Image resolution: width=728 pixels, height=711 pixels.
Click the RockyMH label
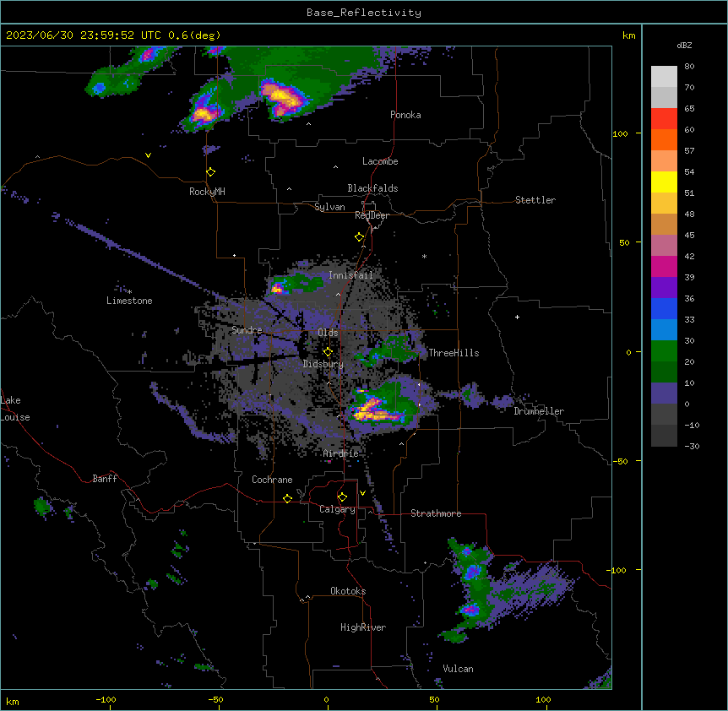(x=207, y=192)
